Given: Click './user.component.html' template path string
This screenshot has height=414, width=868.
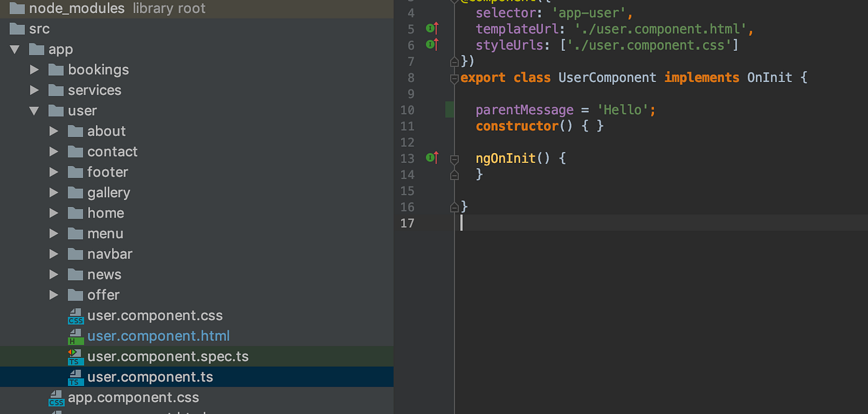Looking at the screenshot, I should pos(660,29).
